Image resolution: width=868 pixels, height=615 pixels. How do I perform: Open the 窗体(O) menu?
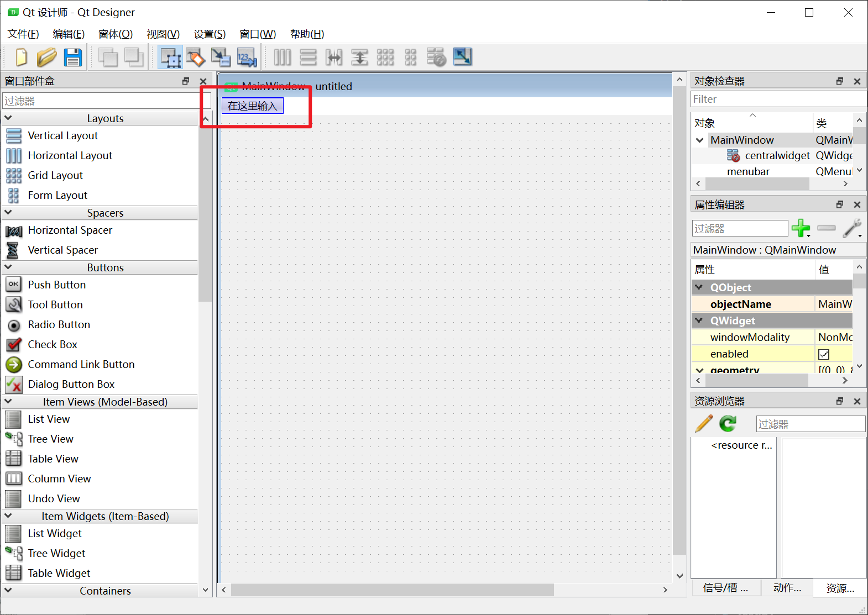(x=115, y=34)
